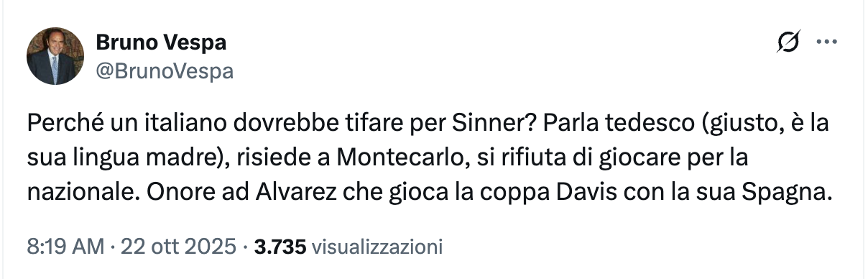Click the date 22 ott 2025
This screenshot has width=868, height=279.
177,247
